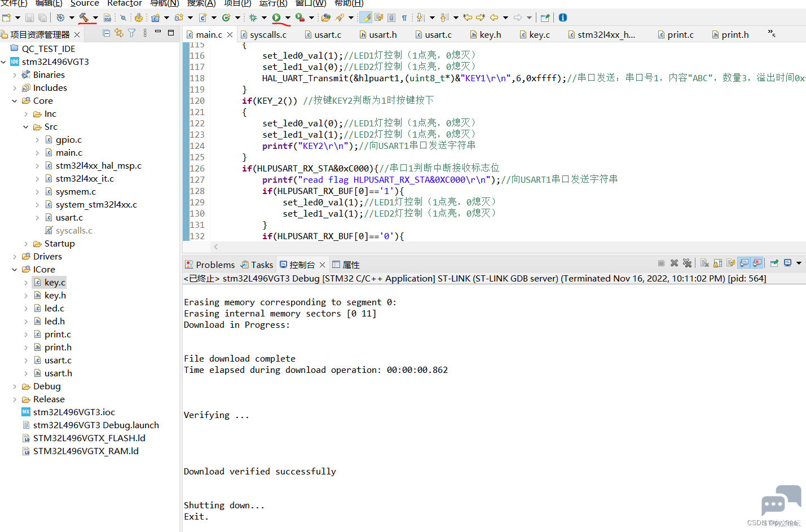Open the console selection dropdown arrow

pos(799,263)
